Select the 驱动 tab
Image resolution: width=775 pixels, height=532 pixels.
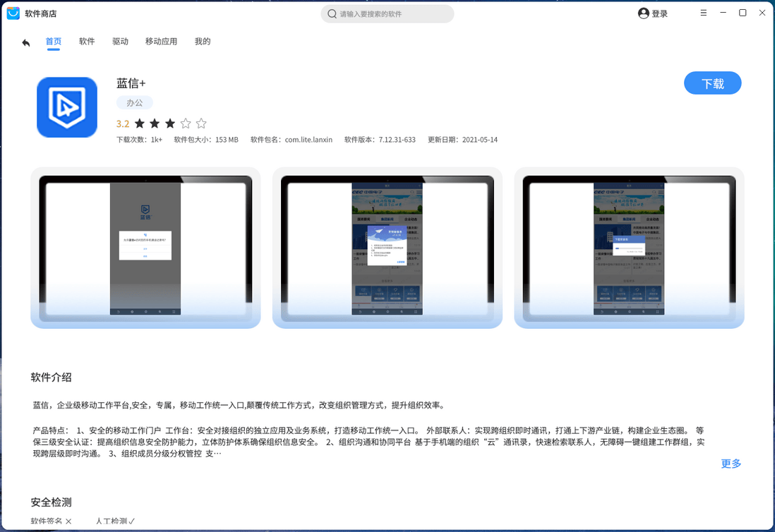pos(120,41)
